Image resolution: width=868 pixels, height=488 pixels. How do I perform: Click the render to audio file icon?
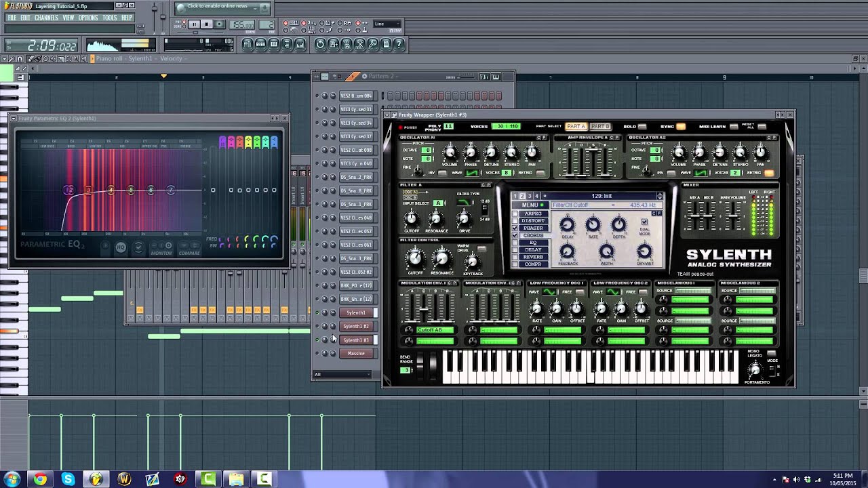347,44
